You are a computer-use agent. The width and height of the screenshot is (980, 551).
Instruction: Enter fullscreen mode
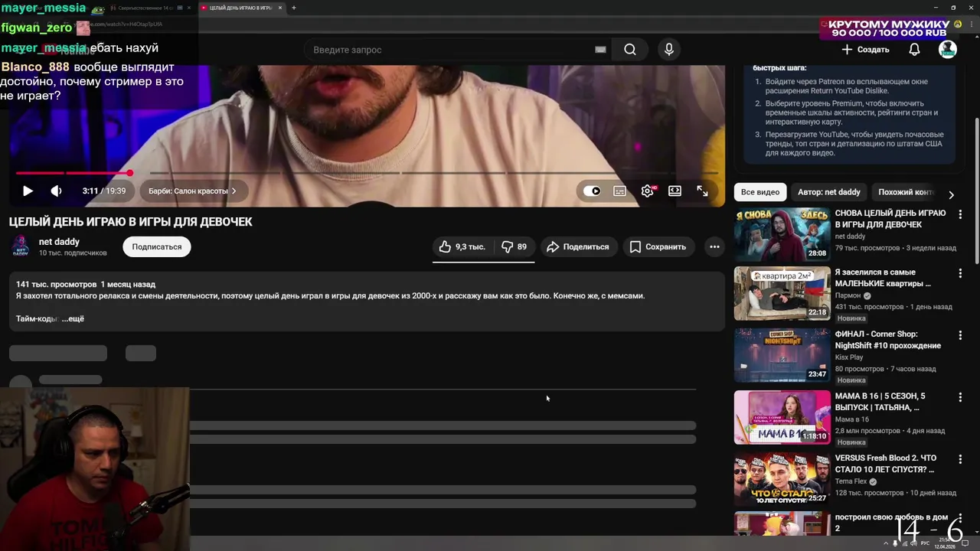click(x=702, y=191)
